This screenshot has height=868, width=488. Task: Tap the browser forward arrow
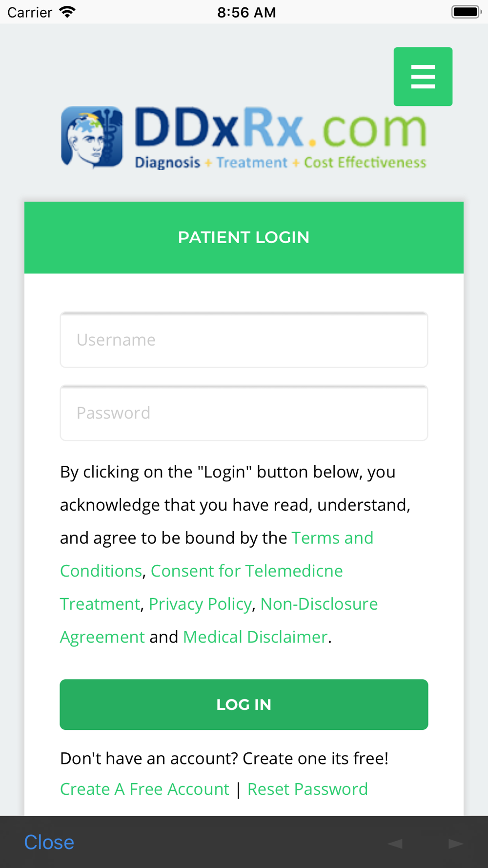tap(456, 843)
